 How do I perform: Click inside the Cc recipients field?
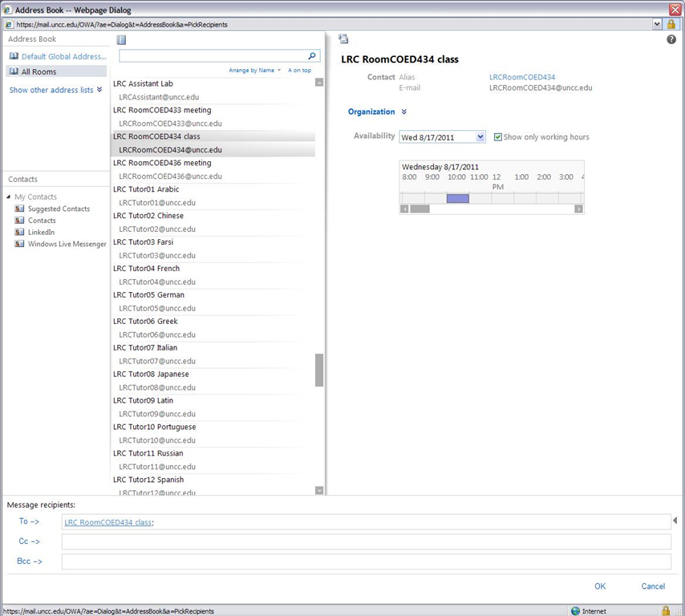tap(366, 542)
